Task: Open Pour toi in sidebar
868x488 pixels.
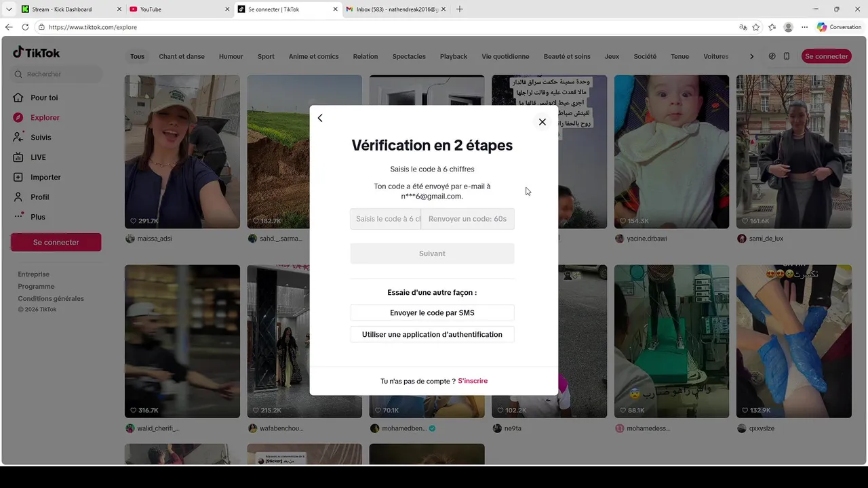Action: [44, 98]
